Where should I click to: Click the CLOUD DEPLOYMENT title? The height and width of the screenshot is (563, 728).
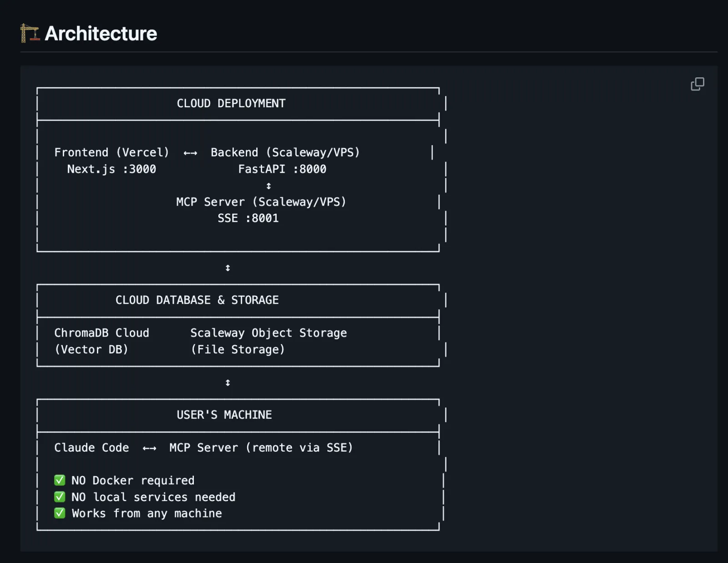(231, 104)
